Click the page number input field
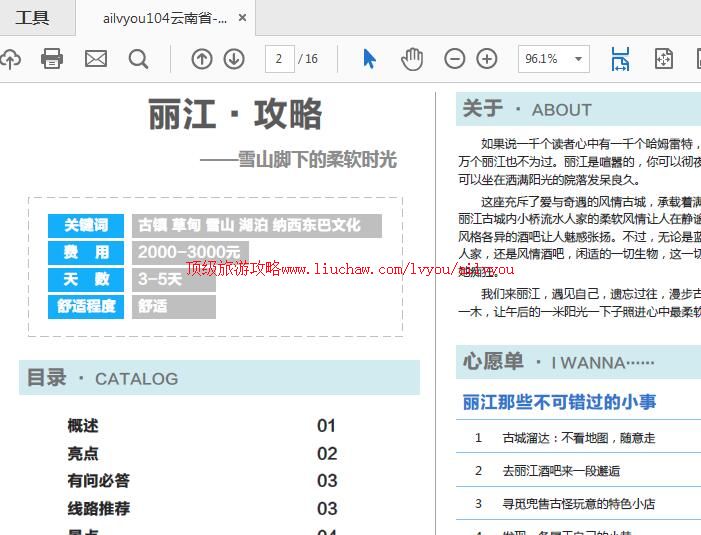Viewport: 701px width, 535px height. [279, 59]
